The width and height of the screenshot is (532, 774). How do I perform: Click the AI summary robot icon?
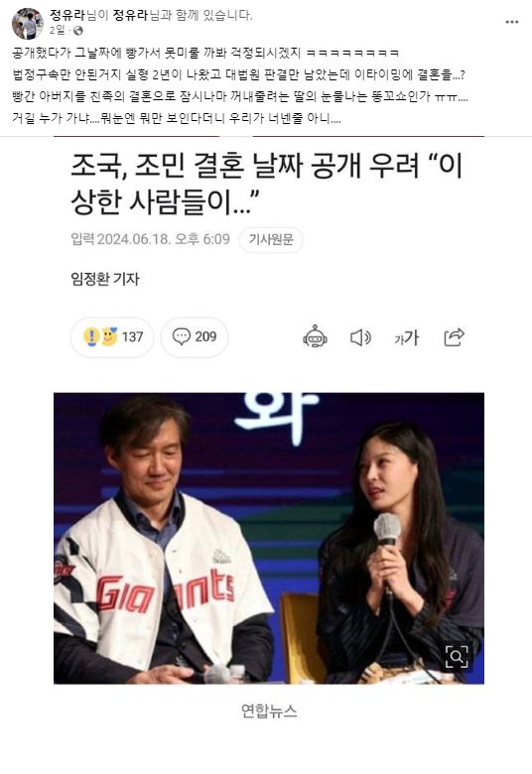click(x=315, y=337)
